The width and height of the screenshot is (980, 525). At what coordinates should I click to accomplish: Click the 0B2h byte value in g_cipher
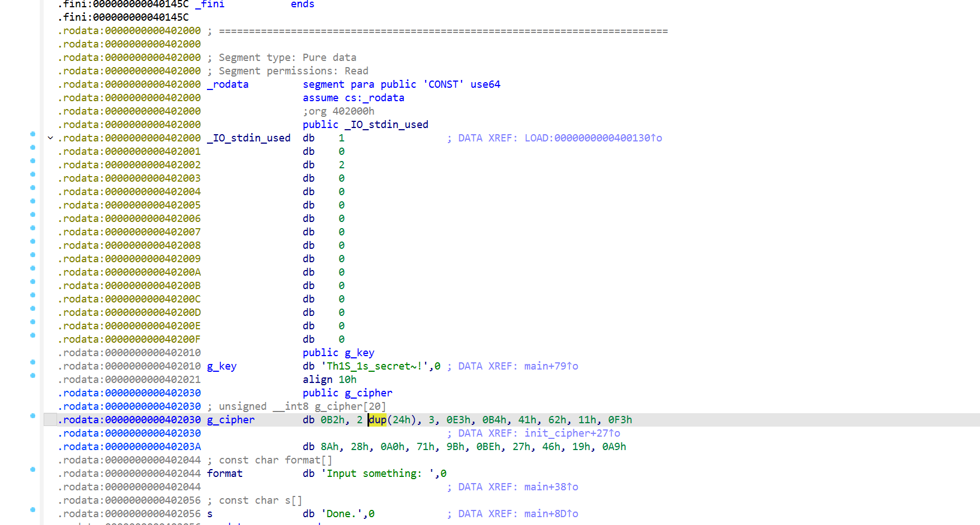(x=333, y=420)
